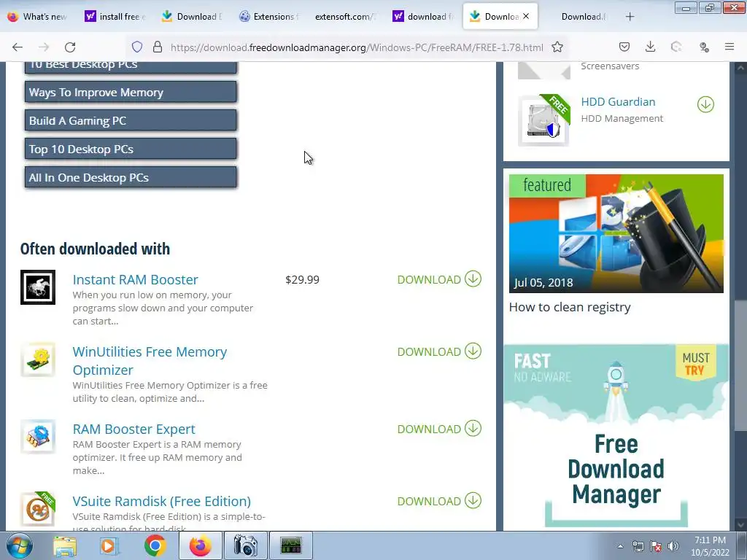Click download arrow for WinUtilities Free Memory Optimizer
Image resolution: width=747 pixels, height=560 pixels.
pos(473,351)
